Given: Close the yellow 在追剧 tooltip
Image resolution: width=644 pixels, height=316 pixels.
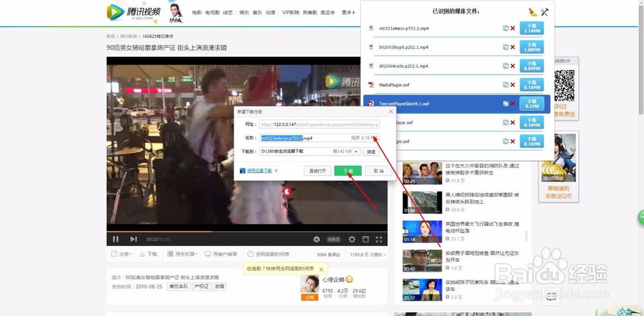Looking at the screenshot, I should point(321,269).
